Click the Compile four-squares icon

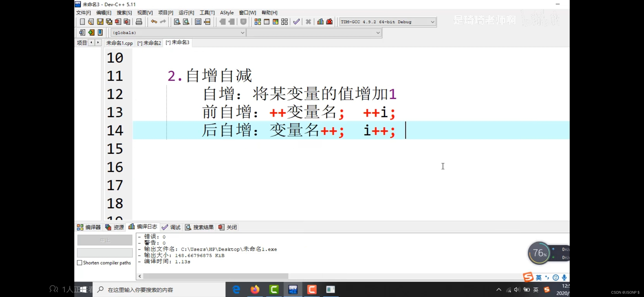coord(258,22)
